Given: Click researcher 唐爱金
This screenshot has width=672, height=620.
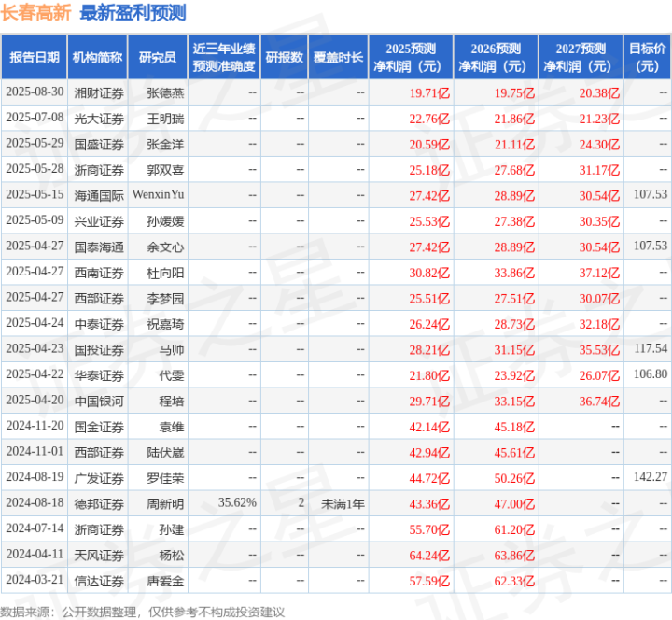Looking at the screenshot, I should pyautogui.click(x=165, y=582).
